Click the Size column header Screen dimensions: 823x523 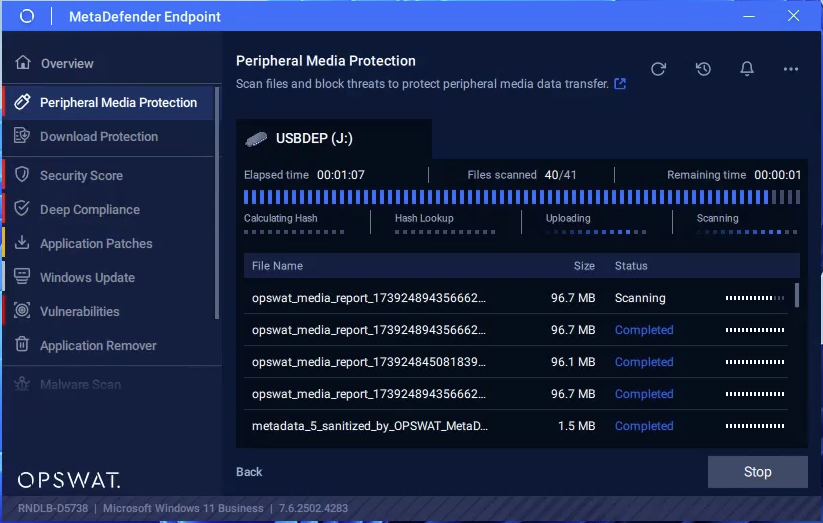(584, 266)
